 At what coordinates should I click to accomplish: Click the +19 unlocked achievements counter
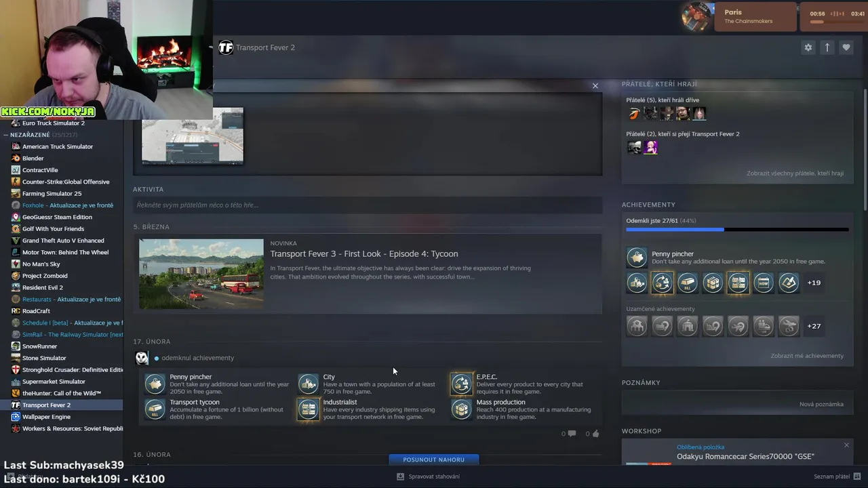[x=814, y=283]
